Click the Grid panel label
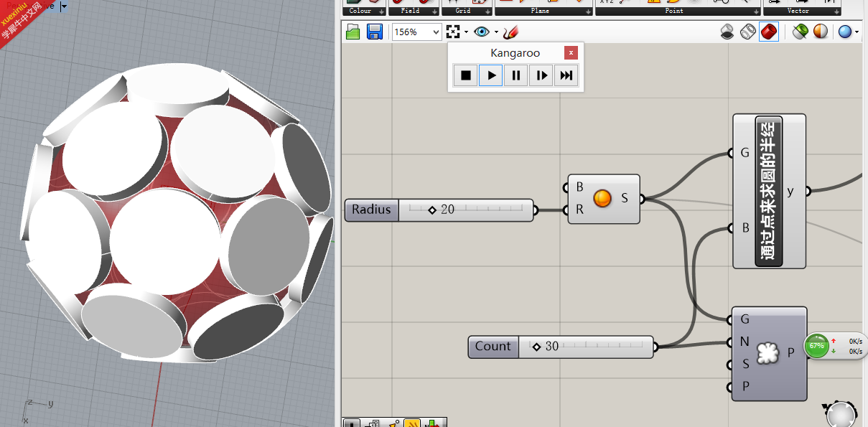The width and height of the screenshot is (868, 427). (463, 11)
